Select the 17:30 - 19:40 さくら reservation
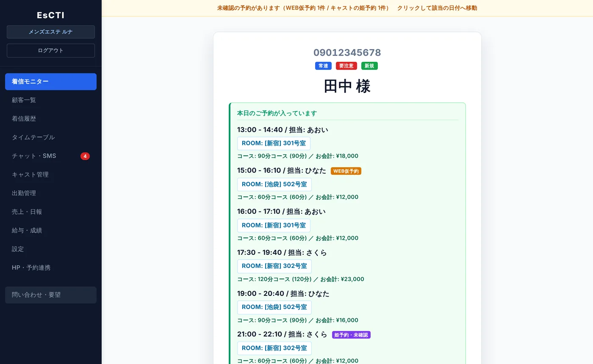 282,253
